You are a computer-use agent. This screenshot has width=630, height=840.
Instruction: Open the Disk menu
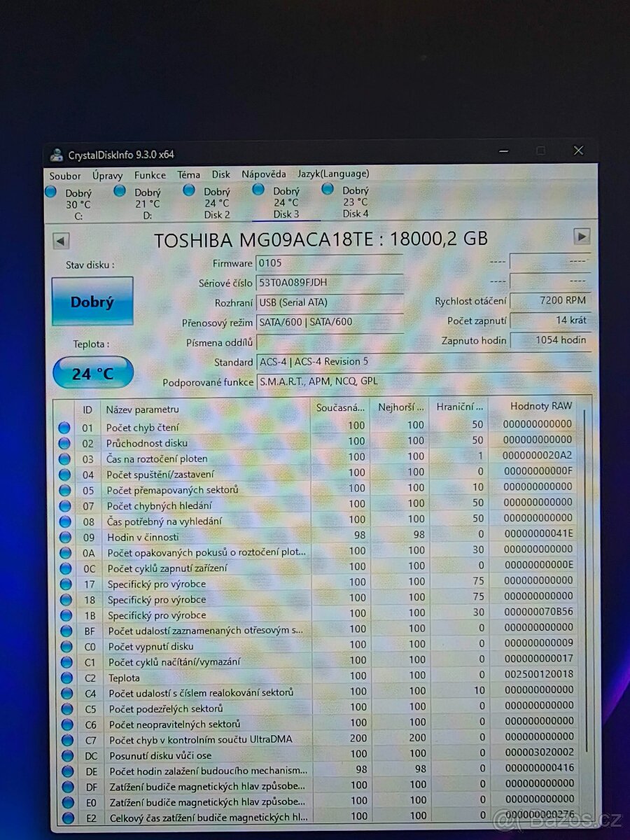point(220,174)
